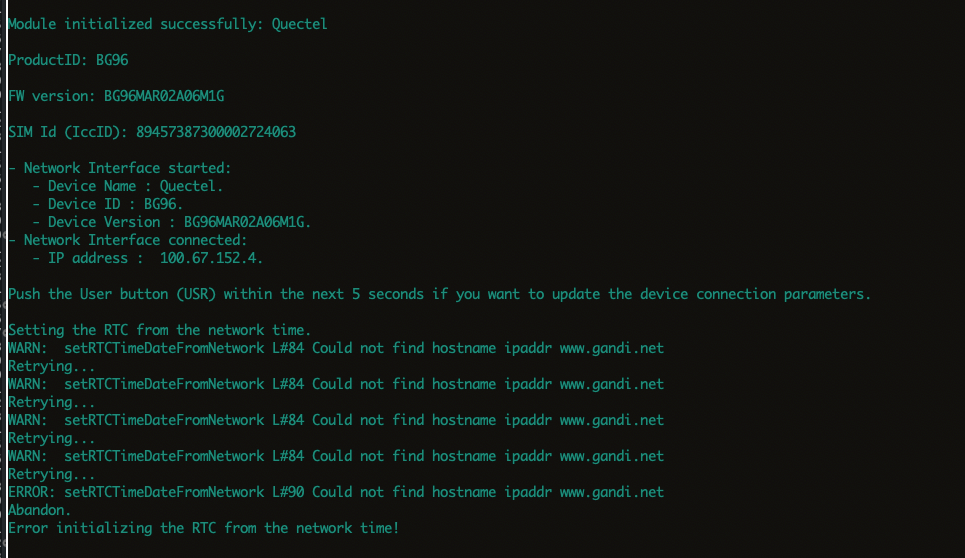Click the first 'Retrying...' line
This screenshot has height=558, width=965.
click(x=52, y=367)
